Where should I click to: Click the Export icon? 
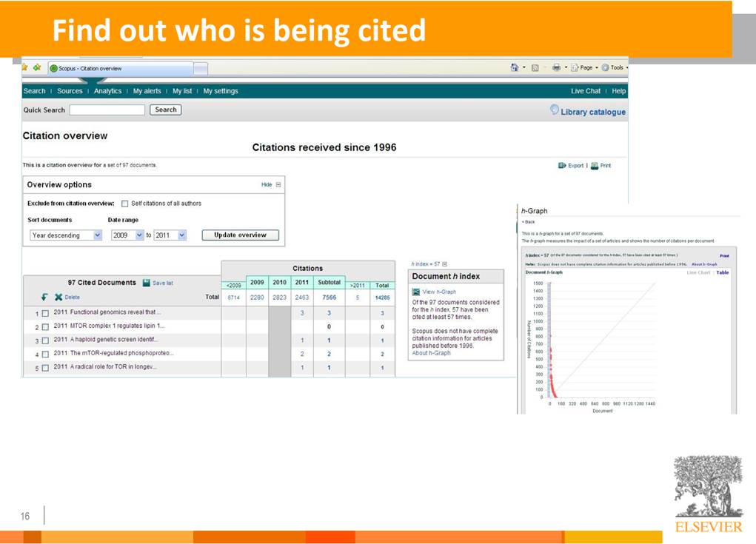562,166
